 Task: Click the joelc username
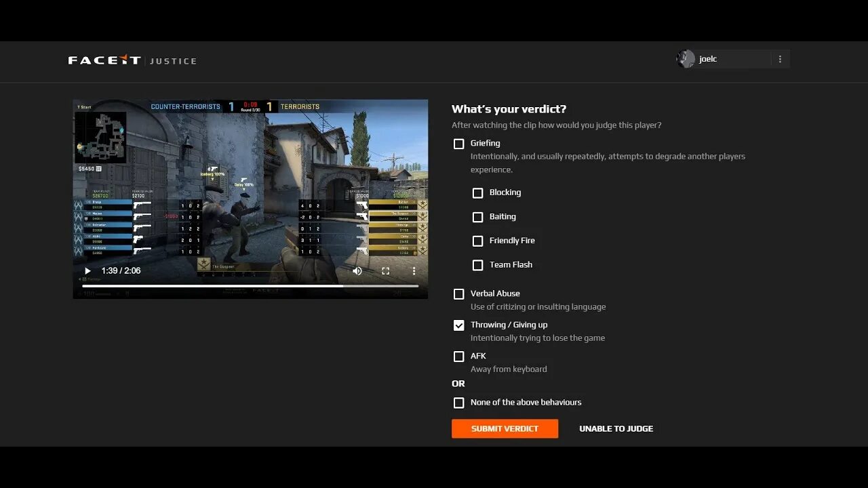708,59
